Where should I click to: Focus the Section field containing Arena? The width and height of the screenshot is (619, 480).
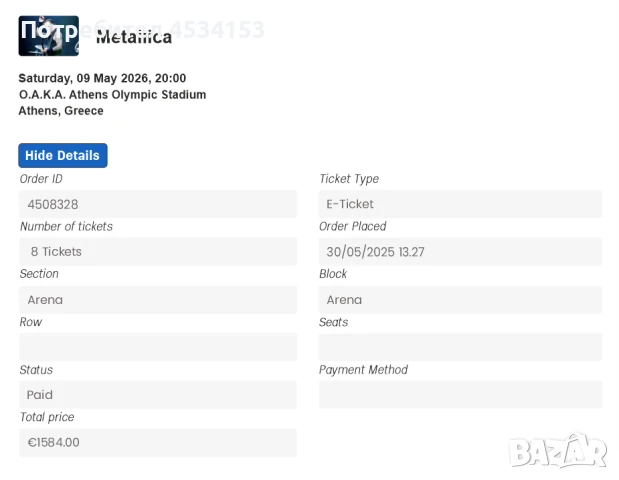pyautogui.click(x=158, y=300)
